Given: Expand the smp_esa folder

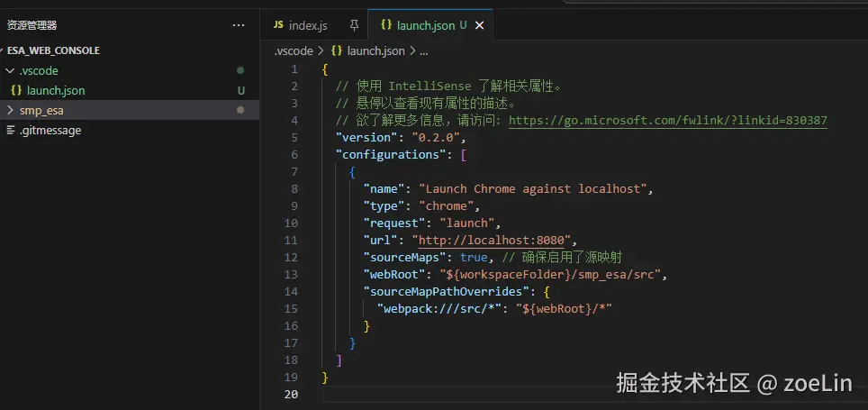Looking at the screenshot, I should (x=9, y=110).
